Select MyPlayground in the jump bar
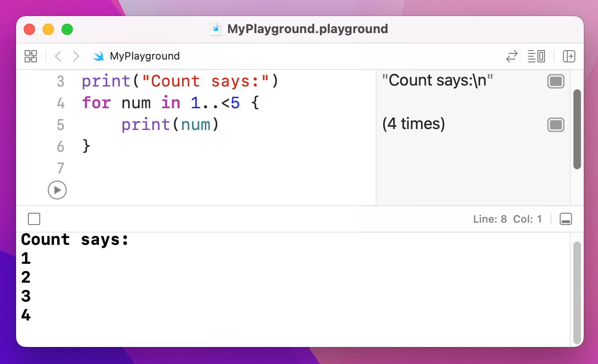This screenshot has width=598, height=364. tap(144, 56)
